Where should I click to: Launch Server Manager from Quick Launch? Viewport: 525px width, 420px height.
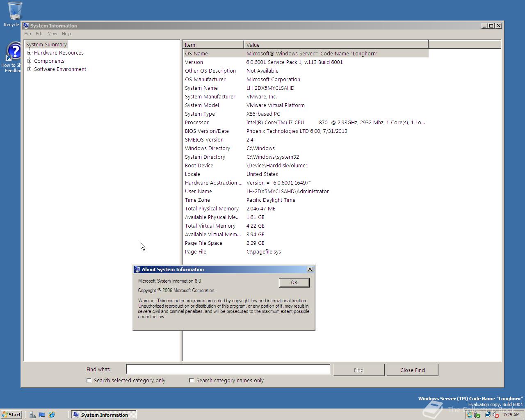point(32,415)
